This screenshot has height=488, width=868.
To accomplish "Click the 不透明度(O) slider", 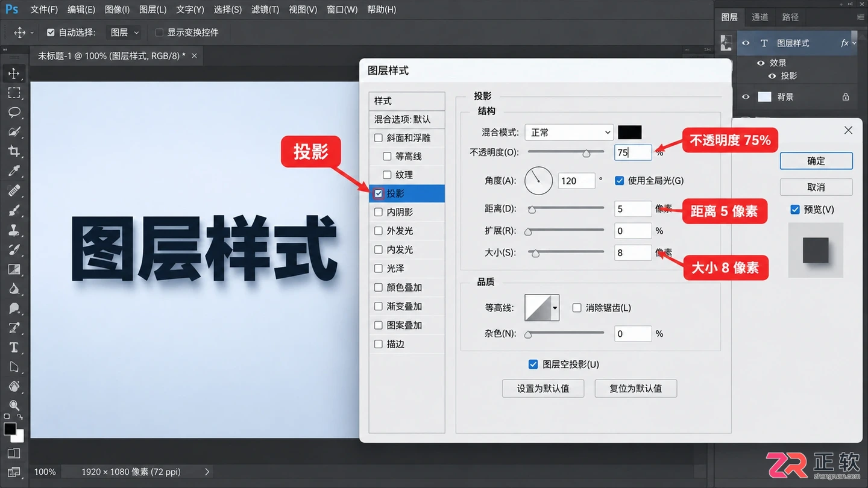I will pos(565,153).
